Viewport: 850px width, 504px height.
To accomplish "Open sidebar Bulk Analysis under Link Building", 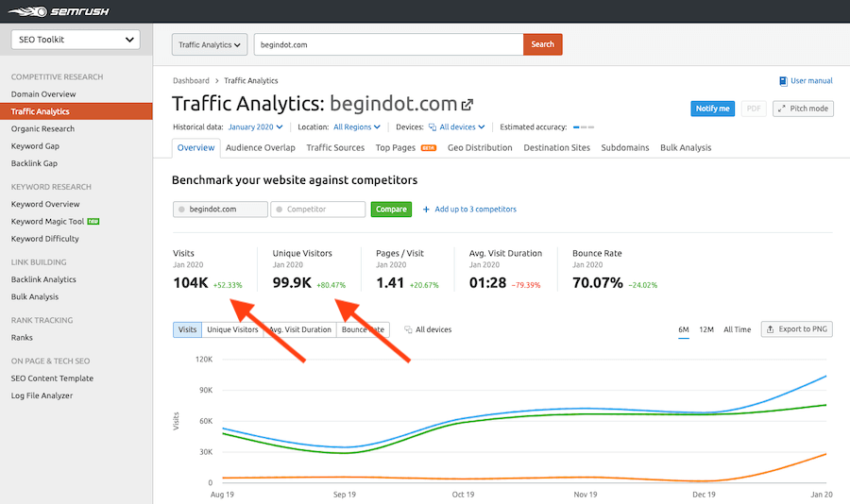I will [x=35, y=297].
